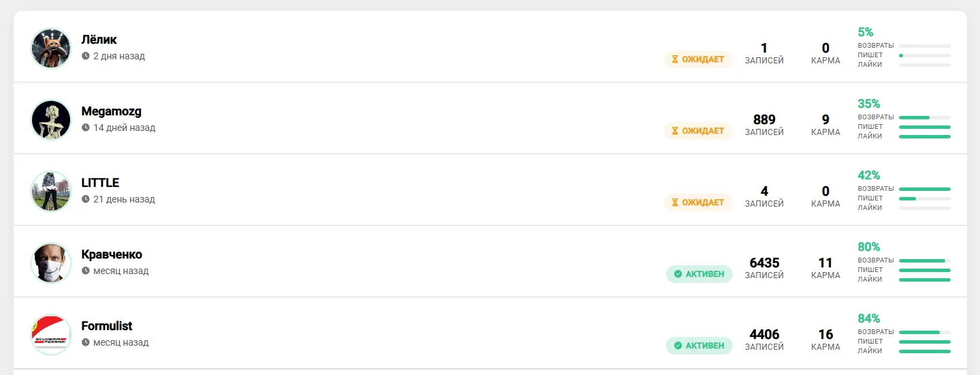Open Лёлик's cat avatar
This screenshot has height=375, width=980.
[51, 48]
